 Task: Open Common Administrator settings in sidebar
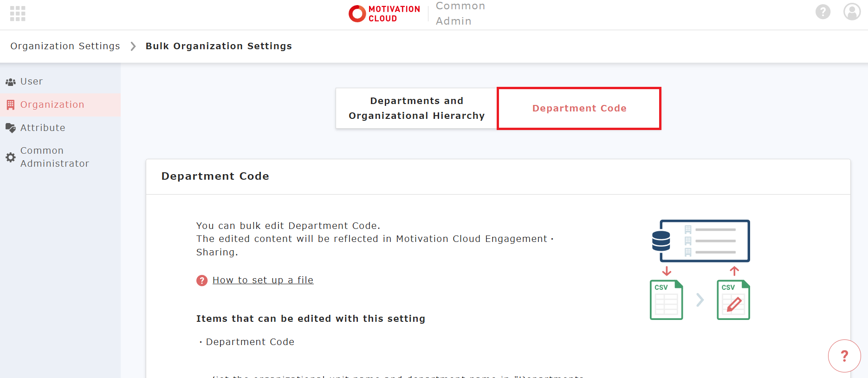pyautogui.click(x=54, y=157)
